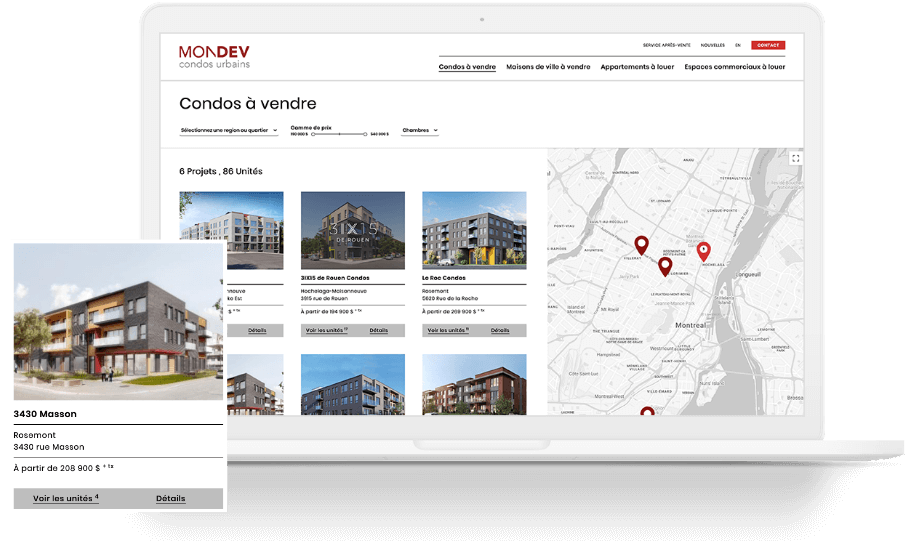Open the second-row red brick building image

pos(474,385)
